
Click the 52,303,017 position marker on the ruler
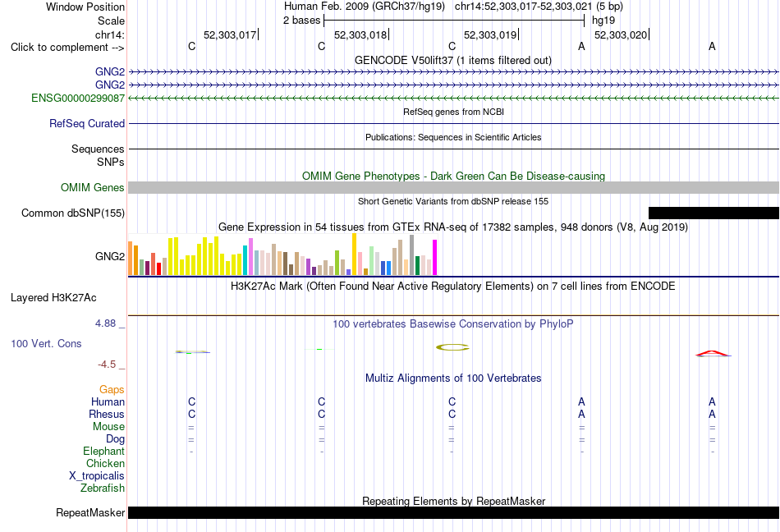coord(230,34)
